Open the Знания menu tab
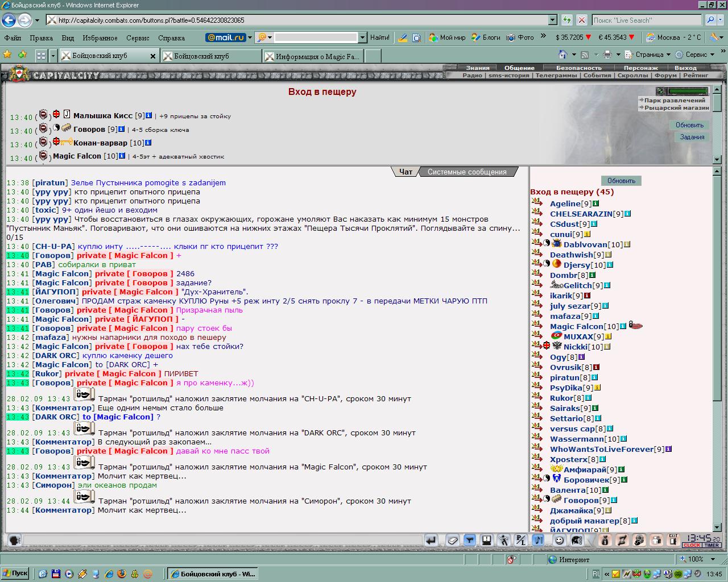 pos(478,68)
